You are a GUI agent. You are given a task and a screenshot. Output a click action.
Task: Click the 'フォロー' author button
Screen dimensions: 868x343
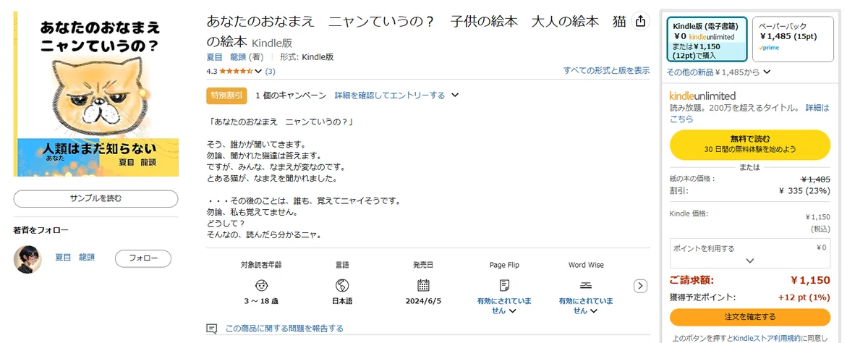coord(142,258)
